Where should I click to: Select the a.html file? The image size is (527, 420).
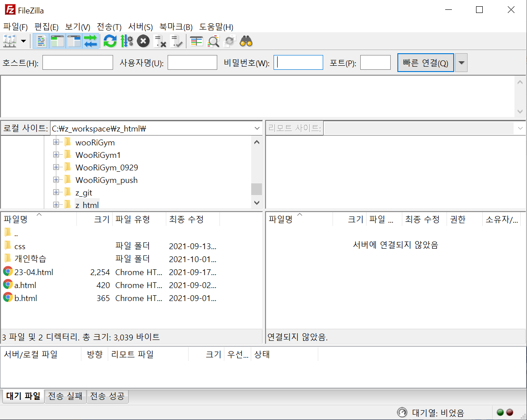coord(131,285)
